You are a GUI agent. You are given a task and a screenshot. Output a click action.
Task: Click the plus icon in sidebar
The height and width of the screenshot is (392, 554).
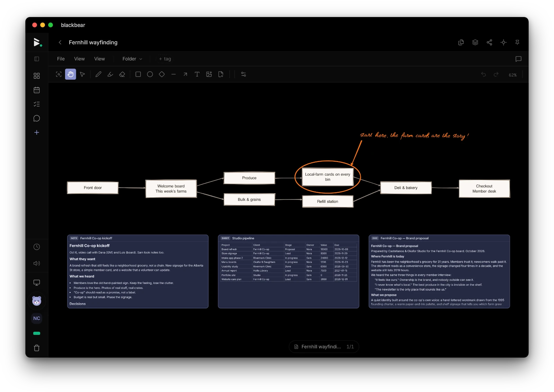point(37,133)
